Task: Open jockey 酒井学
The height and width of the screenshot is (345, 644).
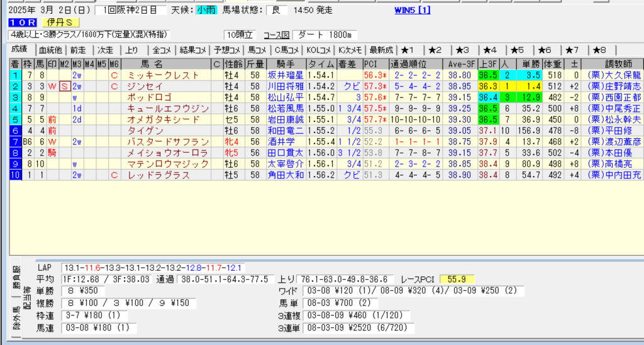Action: point(281,142)
